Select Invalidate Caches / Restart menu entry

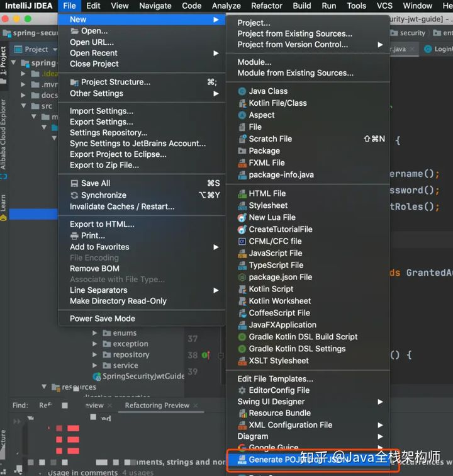click(142, 207)
